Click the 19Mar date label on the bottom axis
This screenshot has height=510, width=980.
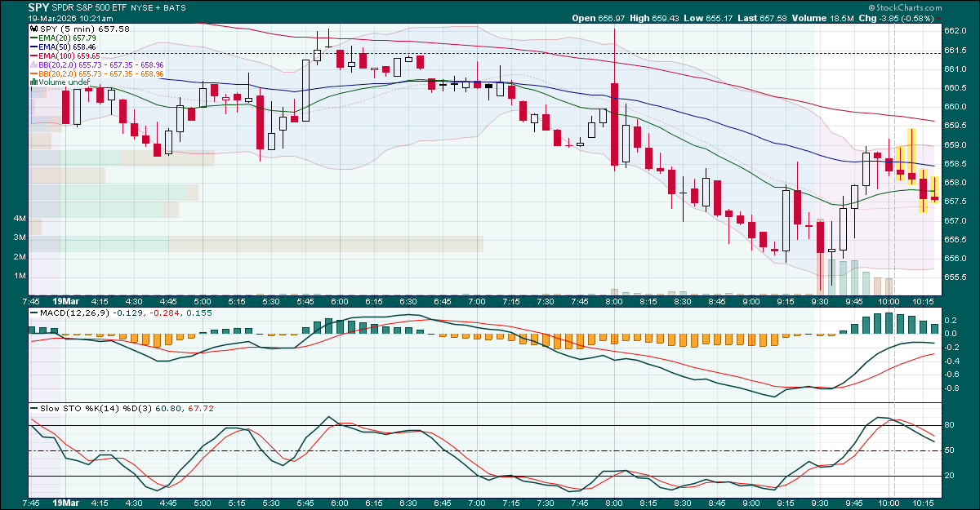tap(65, 504)
